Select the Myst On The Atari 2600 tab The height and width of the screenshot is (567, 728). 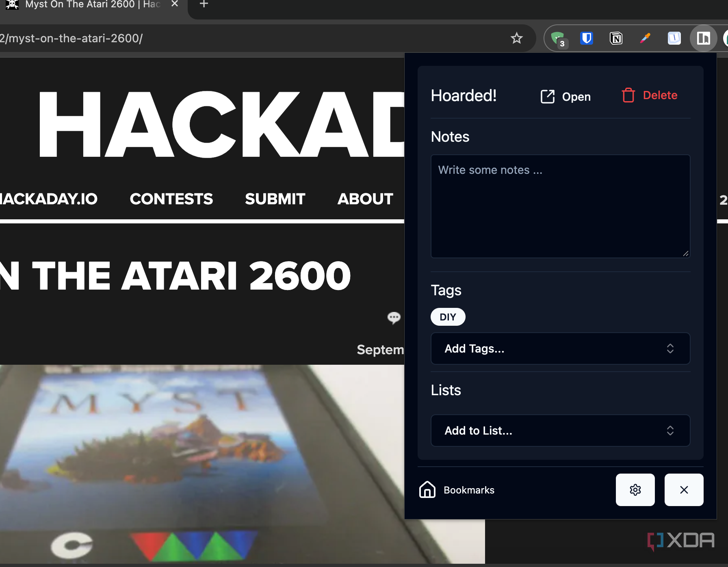tap(93, 4)
